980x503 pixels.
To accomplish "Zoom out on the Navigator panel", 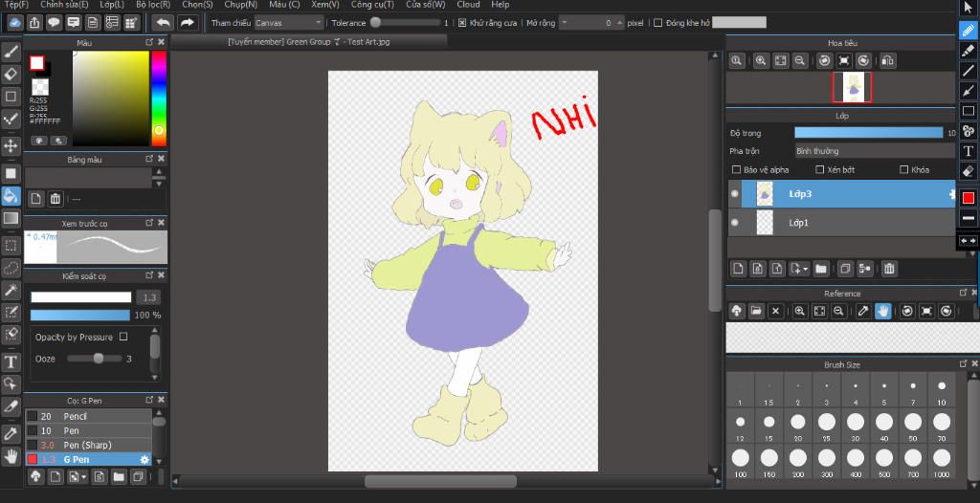I will coord(799,60).
